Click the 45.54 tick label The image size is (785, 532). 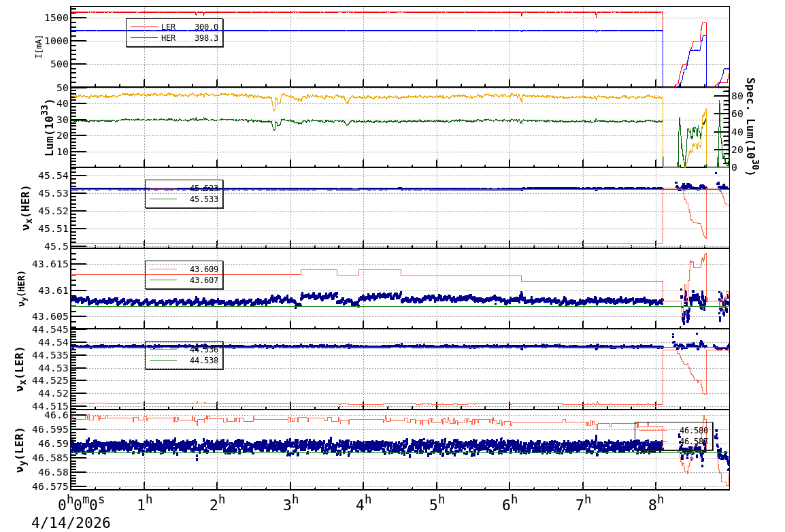coord(53,176)
